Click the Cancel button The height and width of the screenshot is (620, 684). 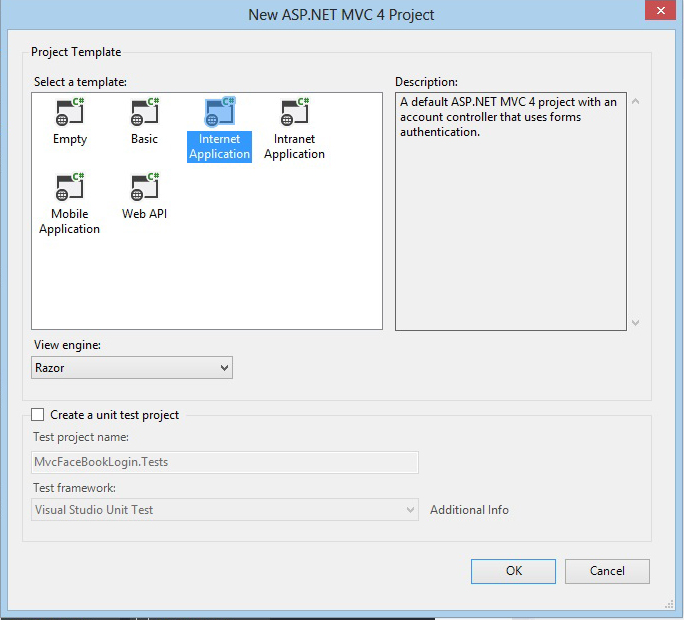tap(607, 571)
